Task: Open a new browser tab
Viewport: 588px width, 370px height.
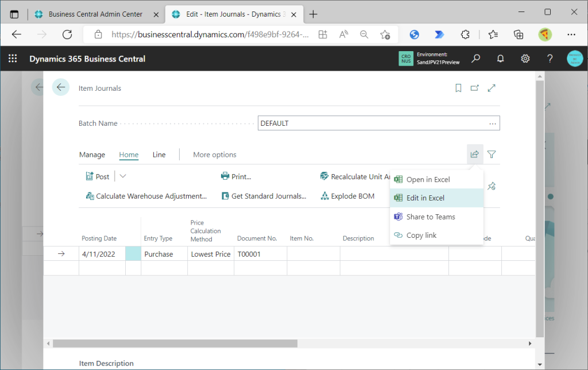Action: point(313,14)
